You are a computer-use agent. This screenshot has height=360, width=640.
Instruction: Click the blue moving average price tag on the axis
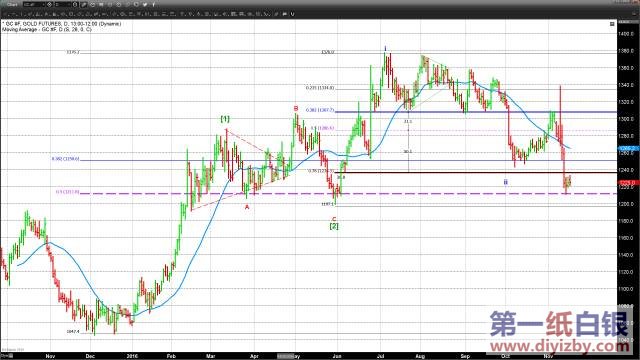(x=629, y=149)
